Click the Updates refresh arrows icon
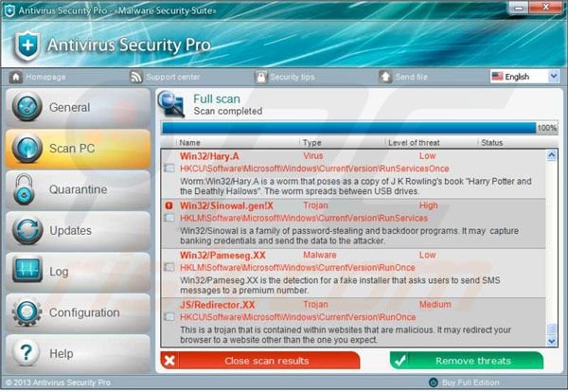This screenshot has width=568, height=392. [27, 230]
